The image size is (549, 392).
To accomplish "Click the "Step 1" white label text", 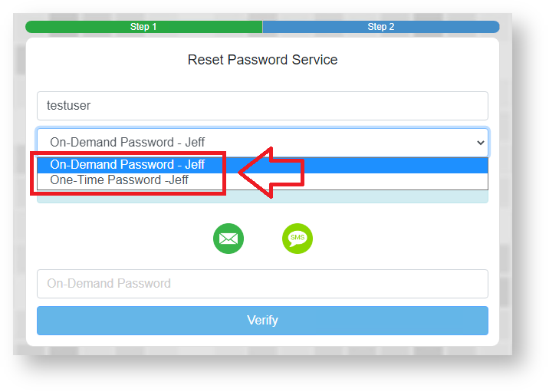I will [x=143, y=27].
